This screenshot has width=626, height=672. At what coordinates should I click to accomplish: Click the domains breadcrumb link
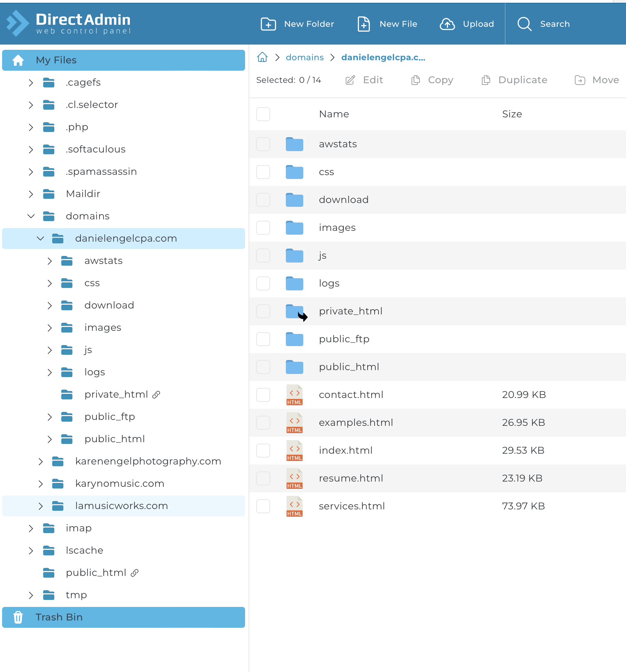[x=305, y=57]
